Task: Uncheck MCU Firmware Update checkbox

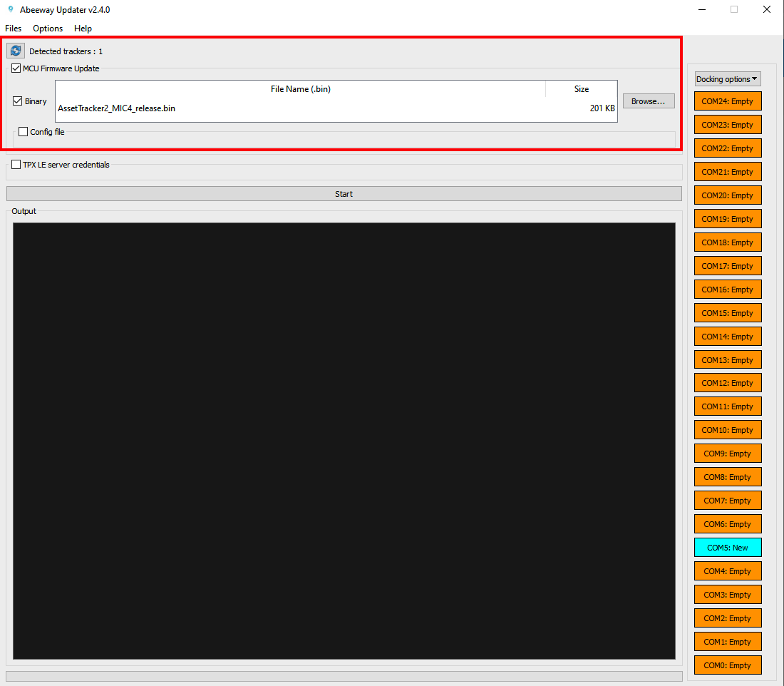Action: (16, 68)
